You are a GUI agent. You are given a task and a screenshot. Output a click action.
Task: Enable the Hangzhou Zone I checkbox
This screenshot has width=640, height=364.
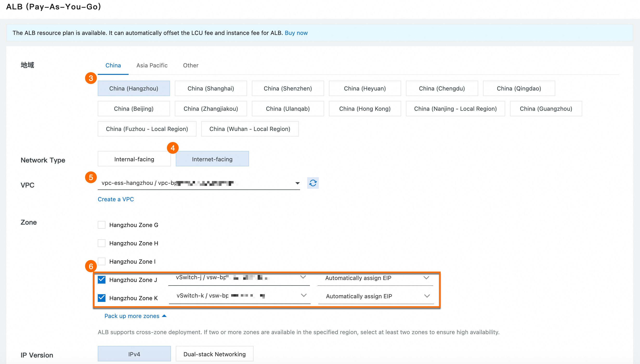tap(102, 261)
